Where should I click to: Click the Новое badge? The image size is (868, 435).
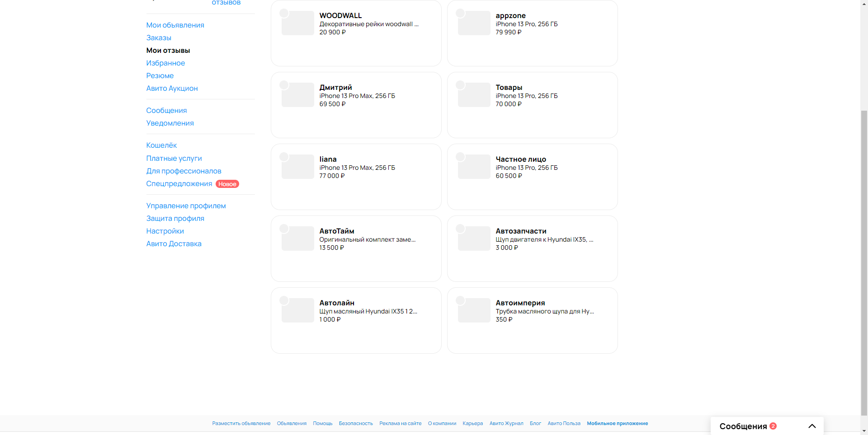click(227, 184)
